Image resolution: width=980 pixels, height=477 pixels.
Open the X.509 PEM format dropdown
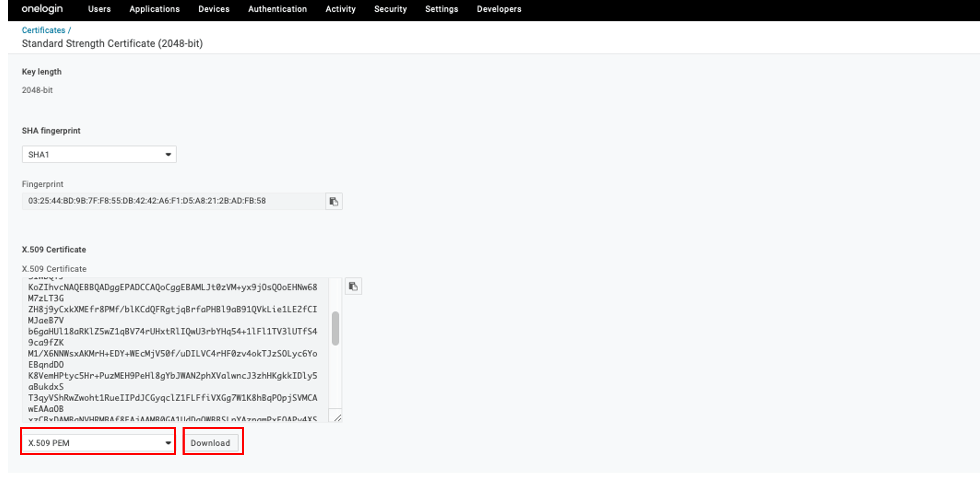point(99,443)
